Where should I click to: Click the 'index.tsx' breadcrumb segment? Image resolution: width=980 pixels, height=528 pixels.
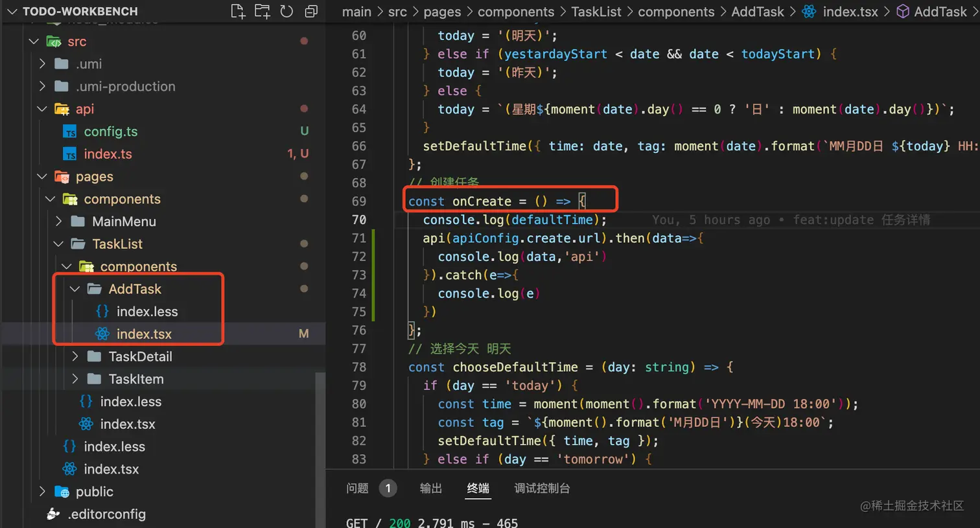point(850,12)
